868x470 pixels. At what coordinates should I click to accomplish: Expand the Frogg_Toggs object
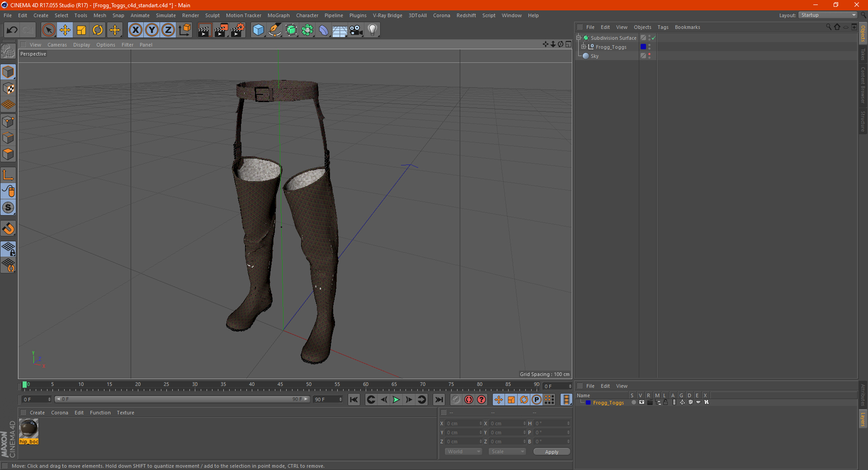click(x=584, y=47)
